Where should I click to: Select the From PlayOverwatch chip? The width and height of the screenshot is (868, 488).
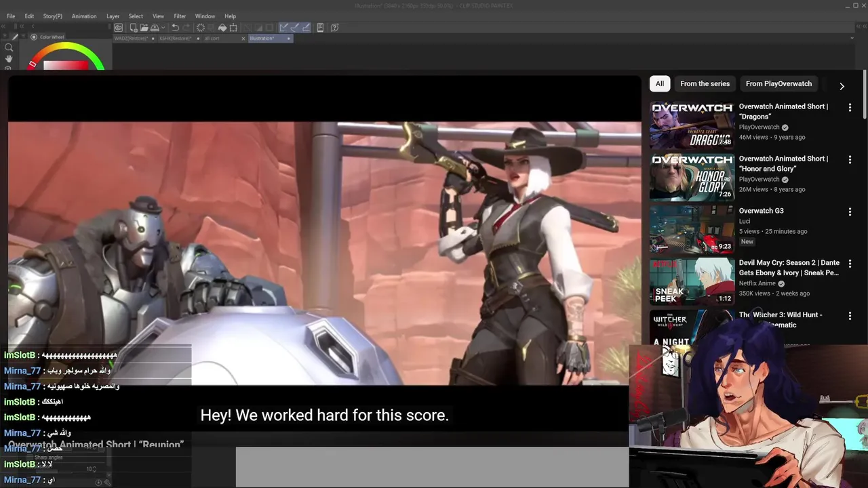(778, 83)
